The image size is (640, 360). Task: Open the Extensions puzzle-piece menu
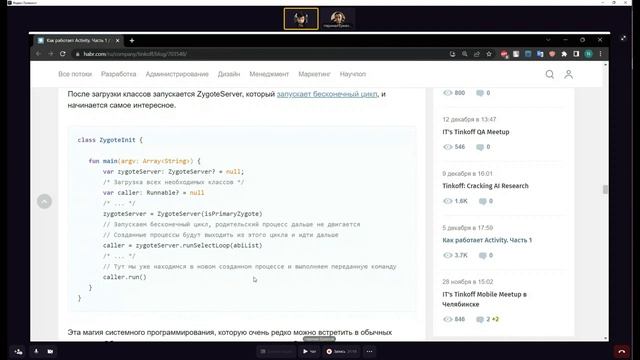(564, 54)
